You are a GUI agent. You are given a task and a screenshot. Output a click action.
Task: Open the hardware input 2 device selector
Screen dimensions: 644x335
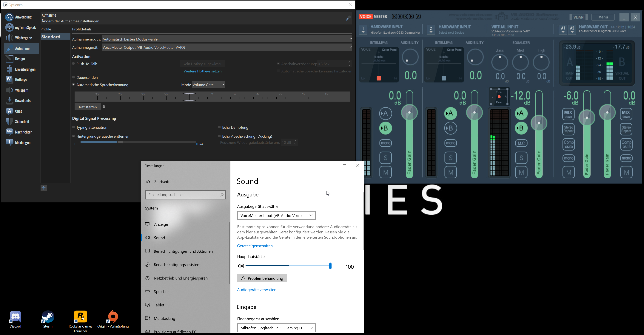pos(431,30)
